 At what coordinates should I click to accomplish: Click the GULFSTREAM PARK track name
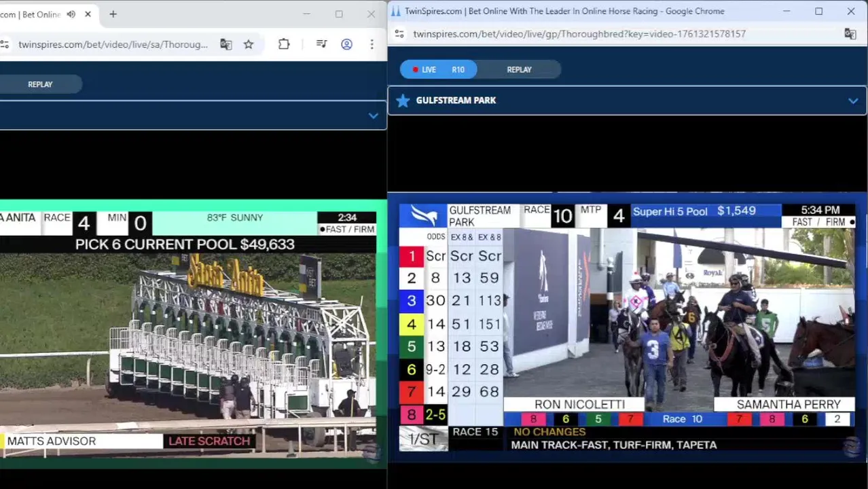pos(456,101)
